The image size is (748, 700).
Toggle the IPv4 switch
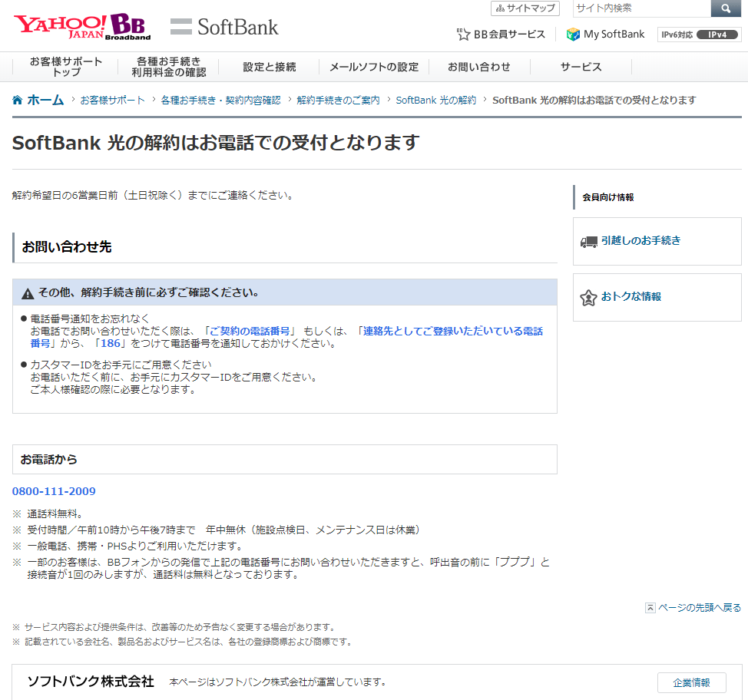coord(717,35)
